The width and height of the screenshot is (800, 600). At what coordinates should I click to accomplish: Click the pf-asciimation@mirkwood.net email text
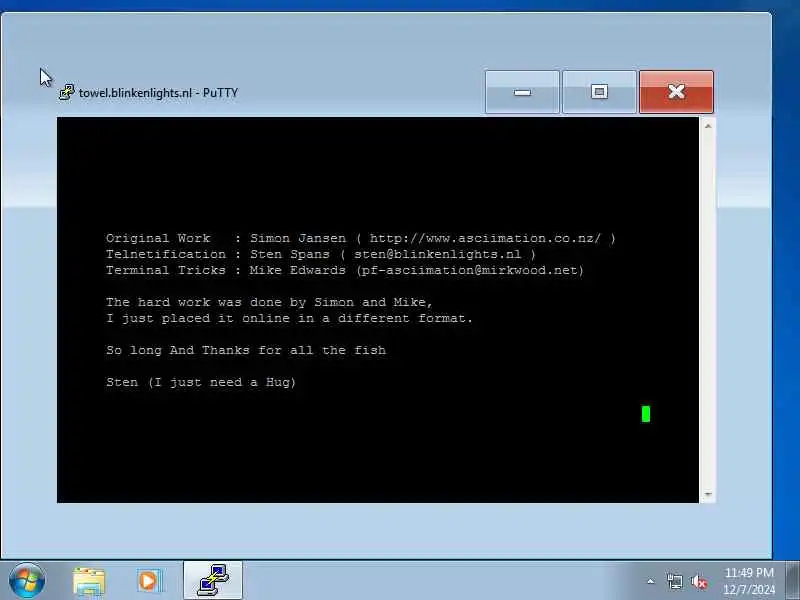pos(470,270)
